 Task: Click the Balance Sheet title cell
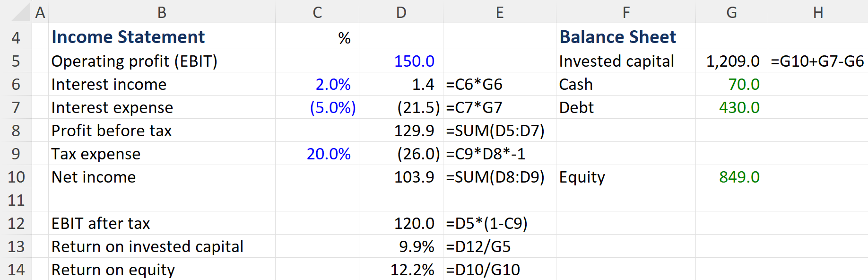(x=617, y=37)
